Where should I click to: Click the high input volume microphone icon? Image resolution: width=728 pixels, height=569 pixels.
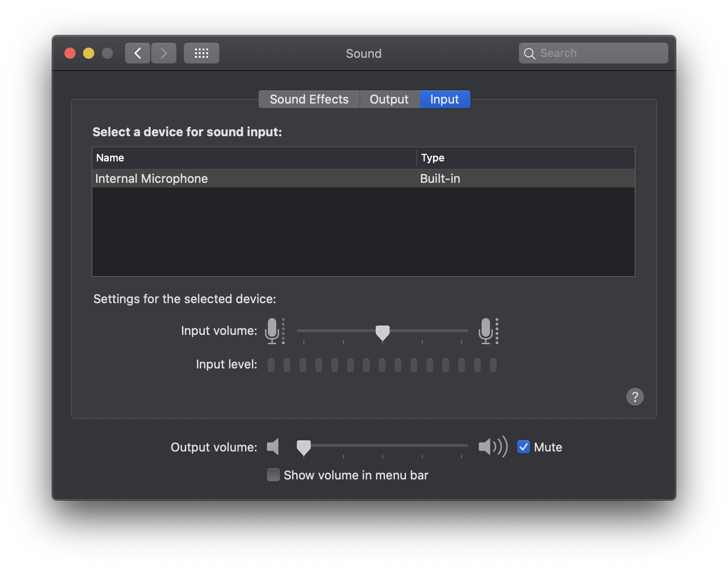point(487,331)
